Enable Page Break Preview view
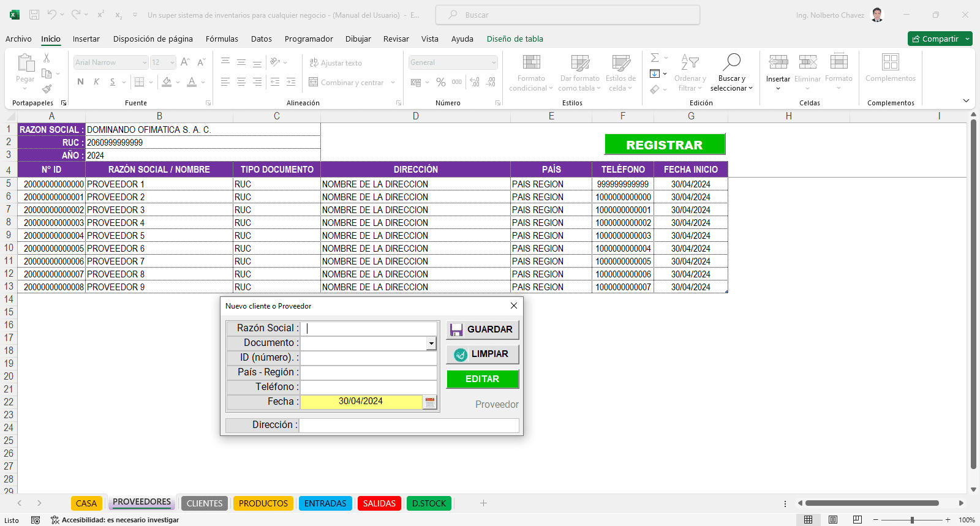 coord(858,520)
